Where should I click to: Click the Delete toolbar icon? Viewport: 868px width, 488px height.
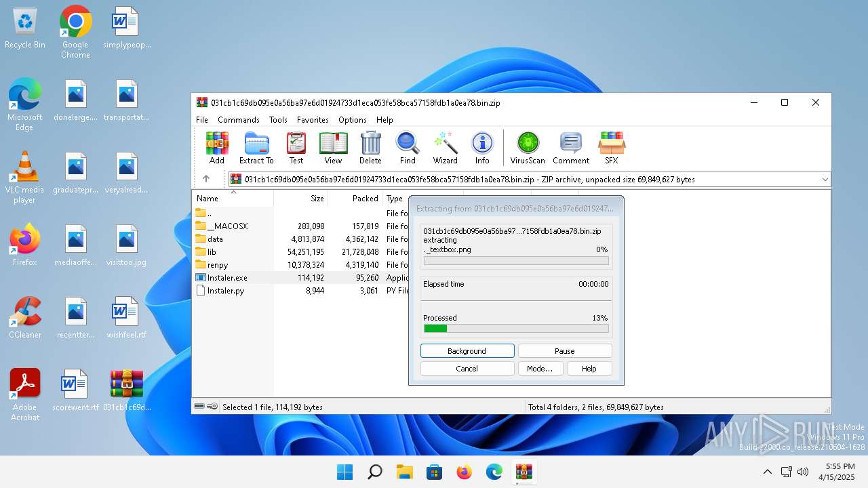[370, 148]
